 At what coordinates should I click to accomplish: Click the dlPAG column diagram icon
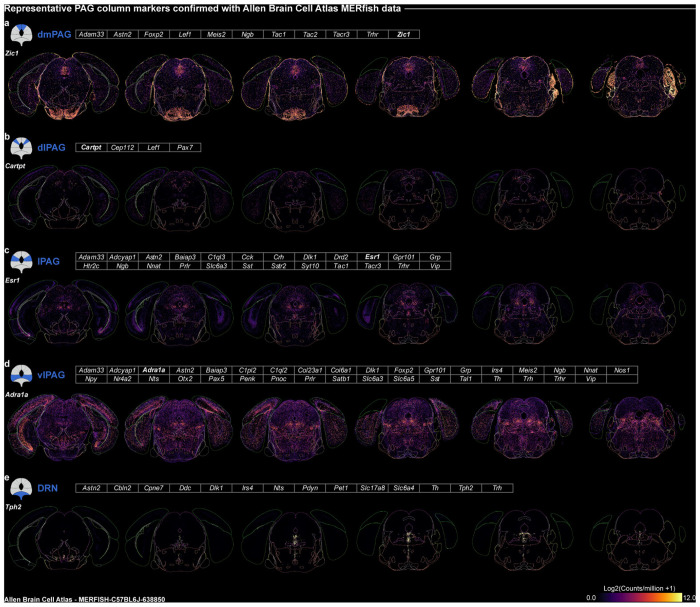tap(18, 149)
